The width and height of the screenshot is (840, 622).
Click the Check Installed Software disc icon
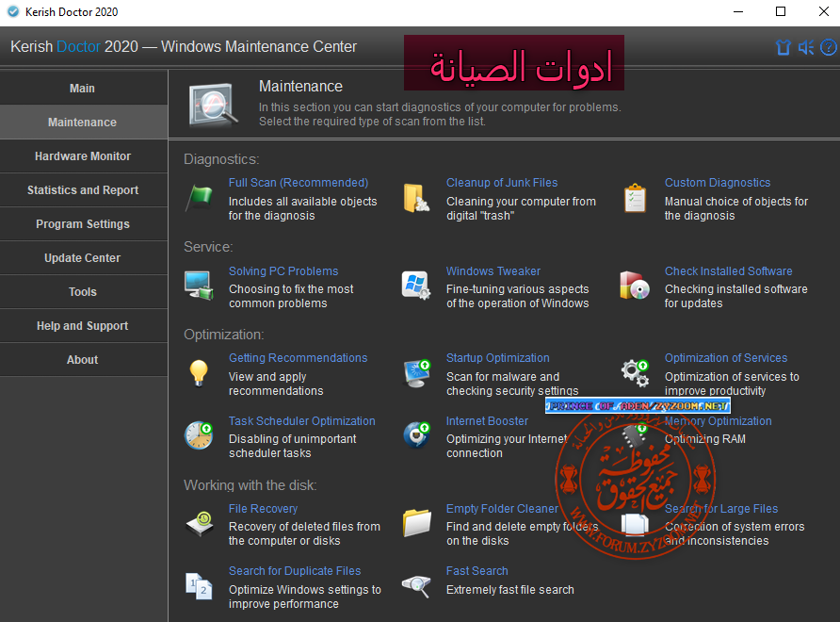coord(635,286)
